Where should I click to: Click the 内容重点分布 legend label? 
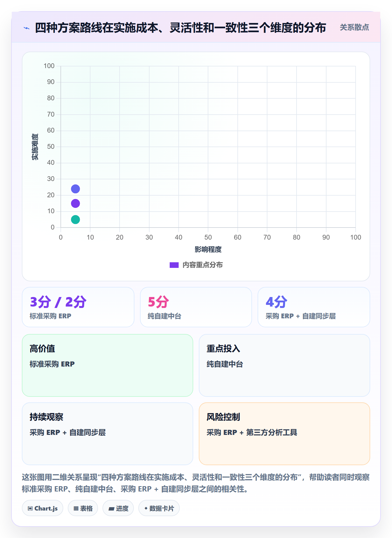(x=202, y=265)
